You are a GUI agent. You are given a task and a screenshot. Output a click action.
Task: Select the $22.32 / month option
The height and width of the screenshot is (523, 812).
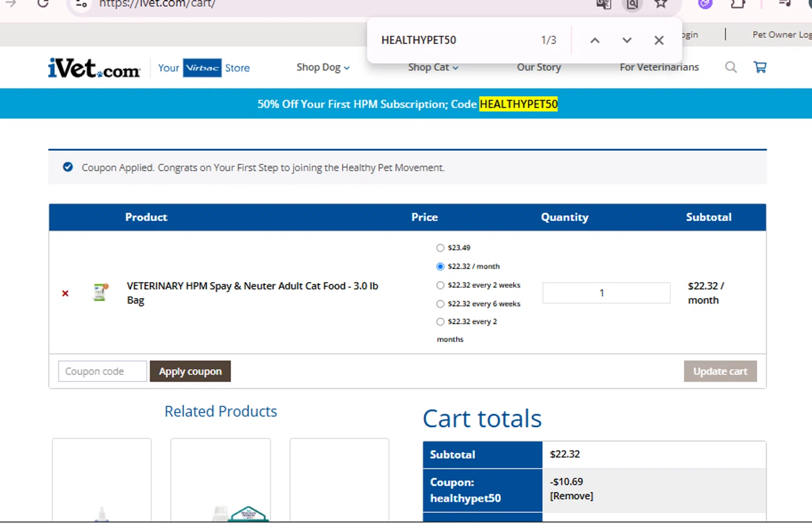[x=440, y=267]
